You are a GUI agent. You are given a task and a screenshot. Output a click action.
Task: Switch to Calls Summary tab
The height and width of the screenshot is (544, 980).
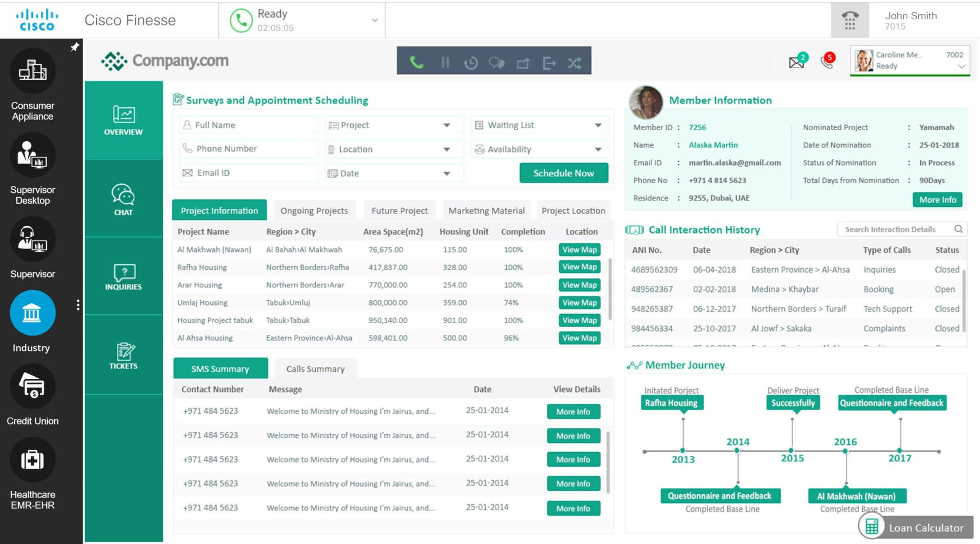[315, 369]
